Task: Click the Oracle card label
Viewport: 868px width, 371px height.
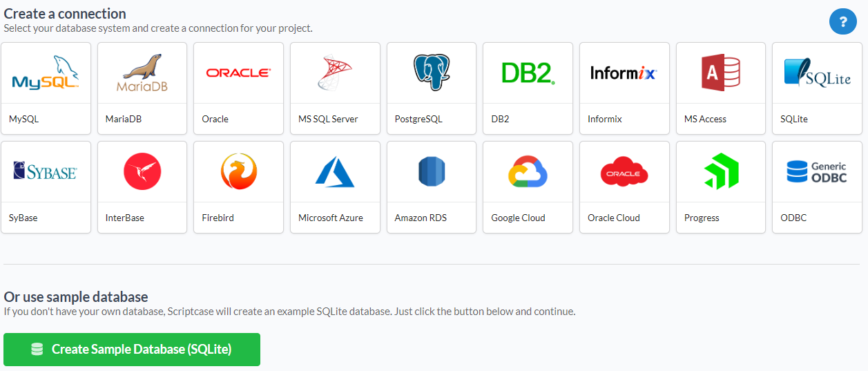Action: click(215, 119)
